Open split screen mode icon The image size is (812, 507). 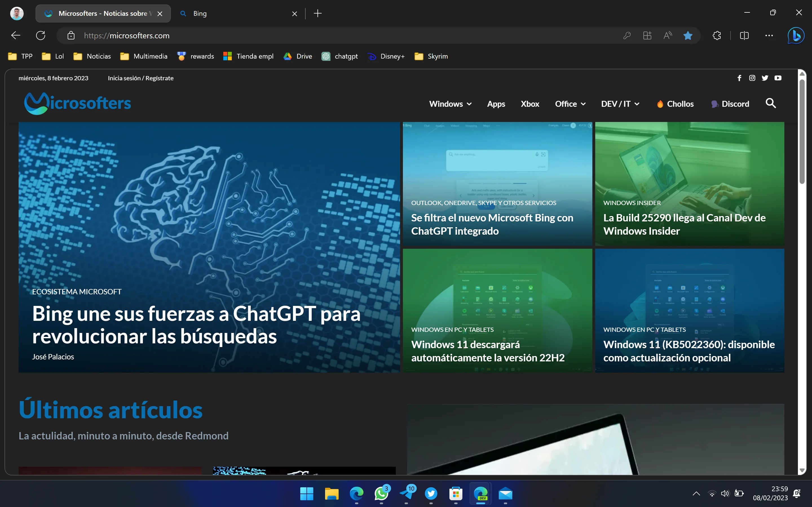point(744,35)
